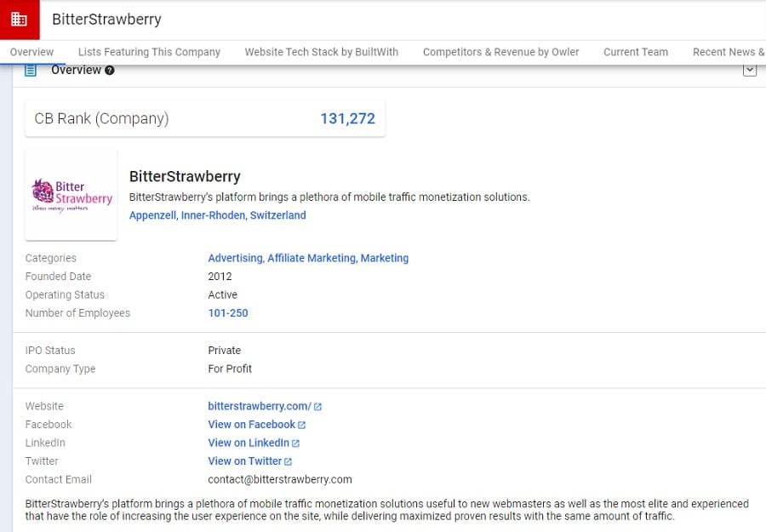The image size is (766, 532).
Task: Open Switzerland country link
Action: (x=278, y=215)
